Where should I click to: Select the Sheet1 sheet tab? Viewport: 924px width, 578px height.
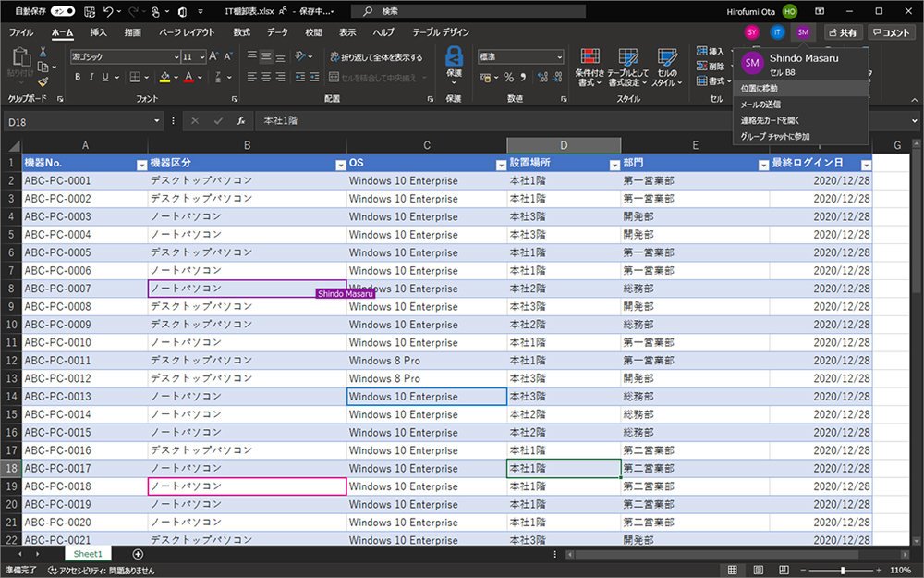pos(88,554)
